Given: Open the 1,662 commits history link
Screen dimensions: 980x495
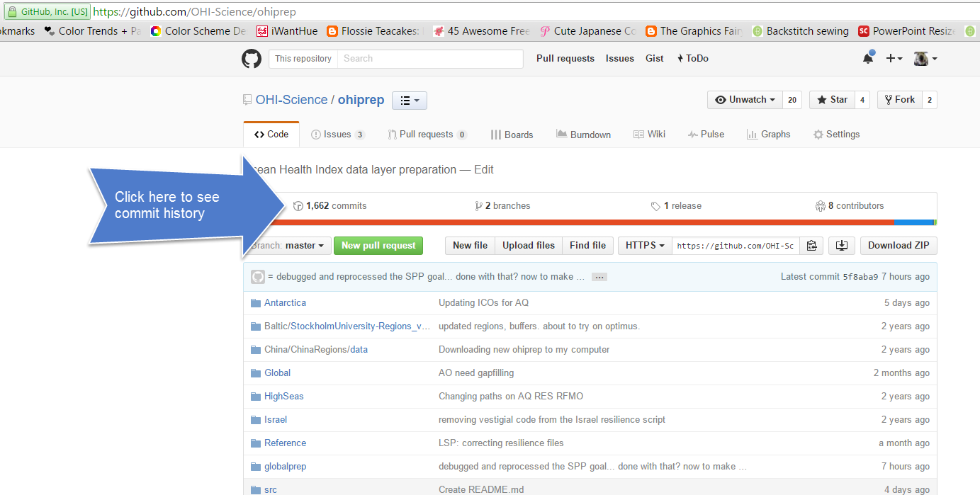Looking at the screenshot, I should point(330,206).
